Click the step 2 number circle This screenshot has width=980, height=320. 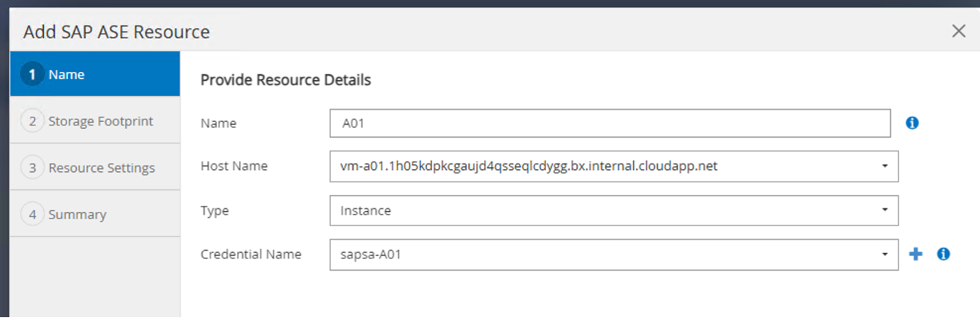pos(32,121)
